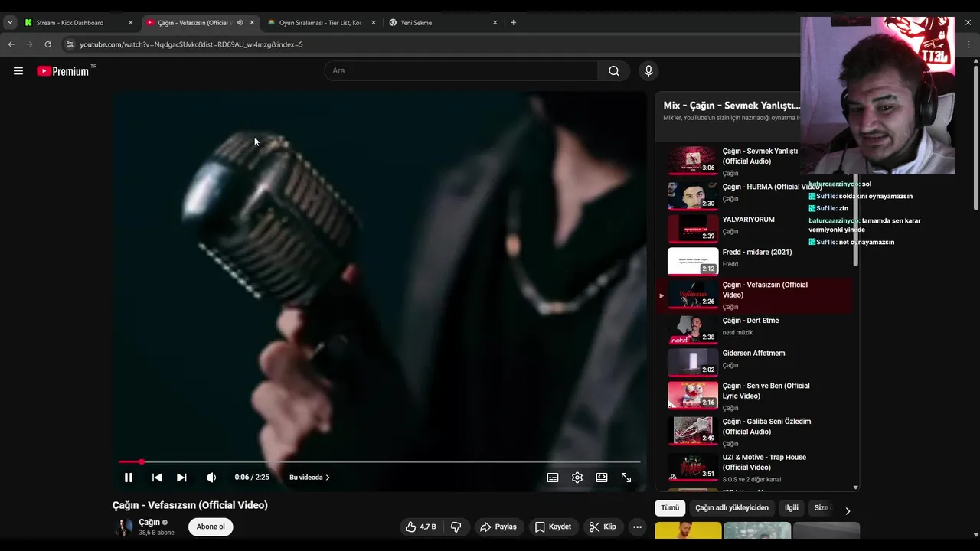Viewport: 980px width, 551px height.
Task: Click the mix title 'Mix - Çağın - Sevmek Yanlıştı'
Action: click(731, 106)
